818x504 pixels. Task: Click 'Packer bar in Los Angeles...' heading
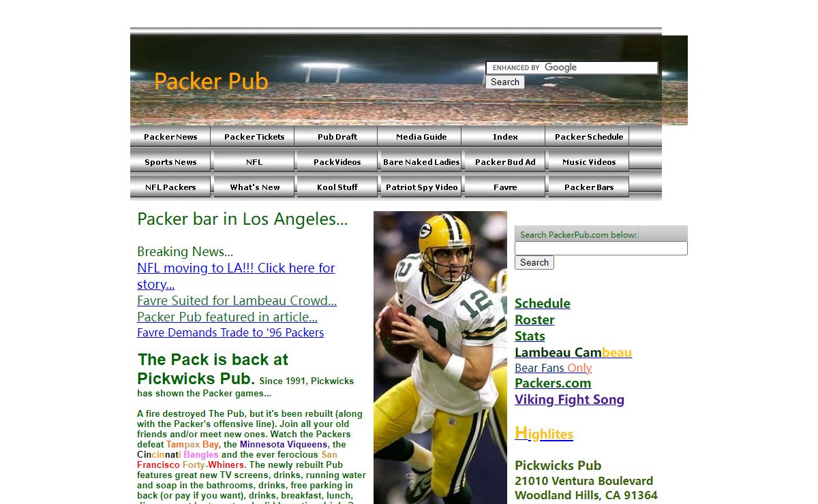[242, 219]
